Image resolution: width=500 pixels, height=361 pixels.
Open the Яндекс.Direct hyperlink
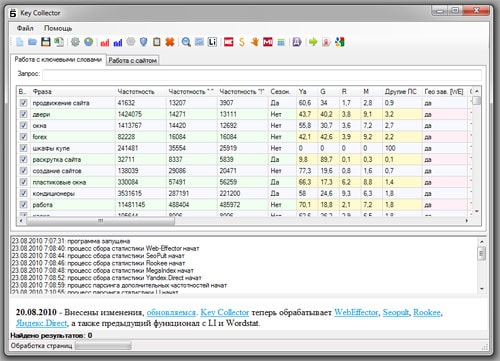pos(42,323)
